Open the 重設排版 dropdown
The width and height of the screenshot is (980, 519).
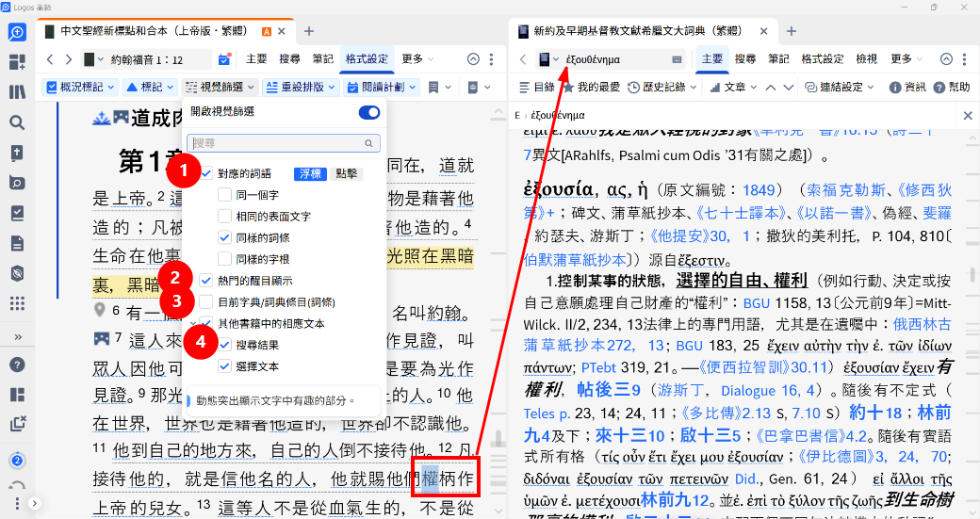coord(301,88)
